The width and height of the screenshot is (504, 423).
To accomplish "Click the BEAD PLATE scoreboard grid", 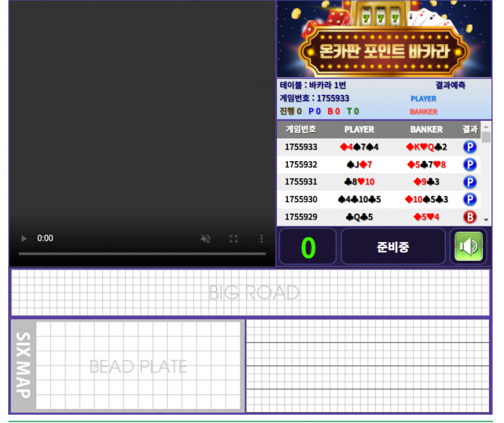I will [138, 366].
